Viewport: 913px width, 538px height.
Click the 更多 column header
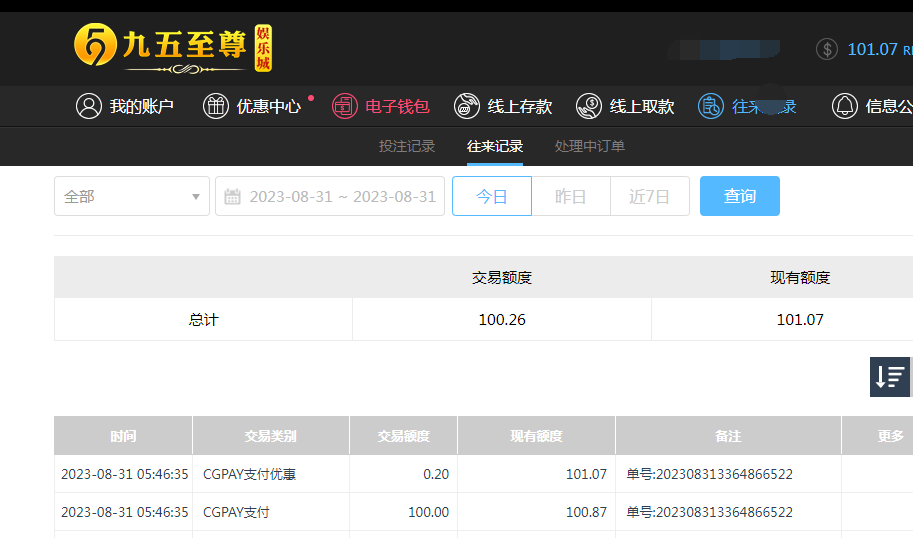[x=890, y=436]
